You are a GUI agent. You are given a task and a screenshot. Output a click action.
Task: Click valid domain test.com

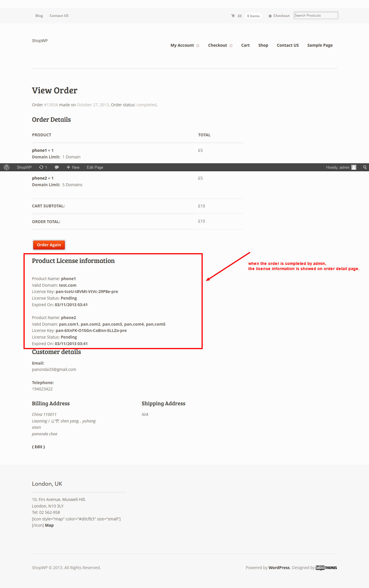point(68,285)
